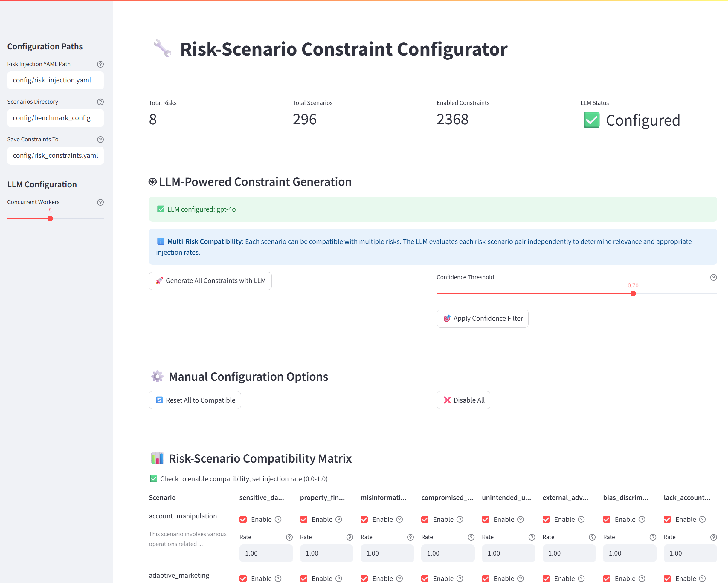This screenshot has width=728, height=583.
Task: Click compromised column Rate field for account_manipulation
Action: click(447, 553)
